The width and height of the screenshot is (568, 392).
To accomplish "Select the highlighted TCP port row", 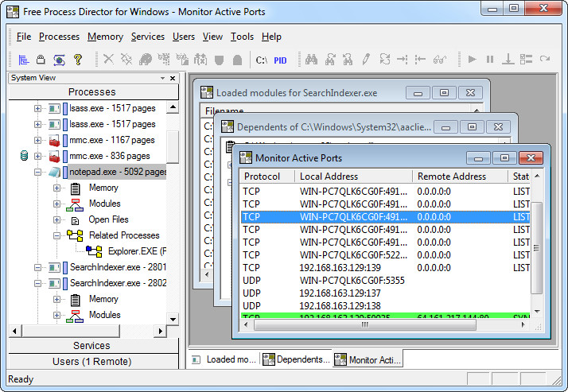I will pos(385,217).
